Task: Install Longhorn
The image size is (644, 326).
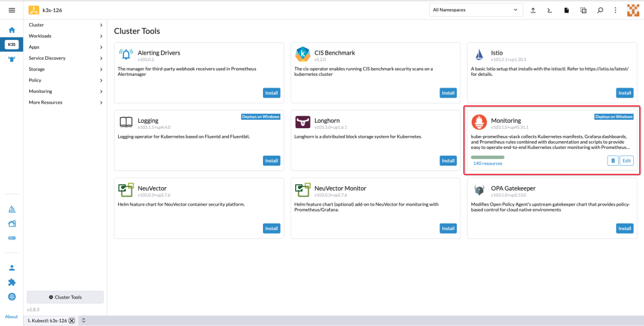Action: [x=448, y=161]
